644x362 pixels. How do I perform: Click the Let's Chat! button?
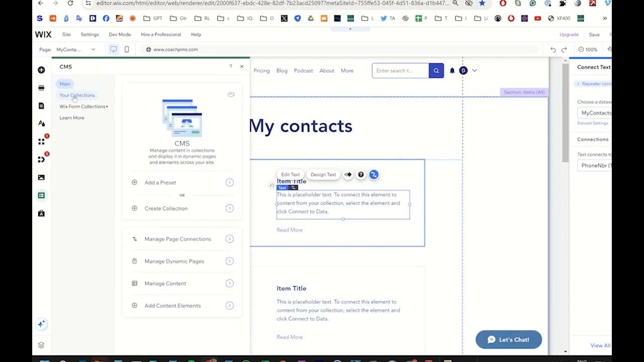pos(509,339)
